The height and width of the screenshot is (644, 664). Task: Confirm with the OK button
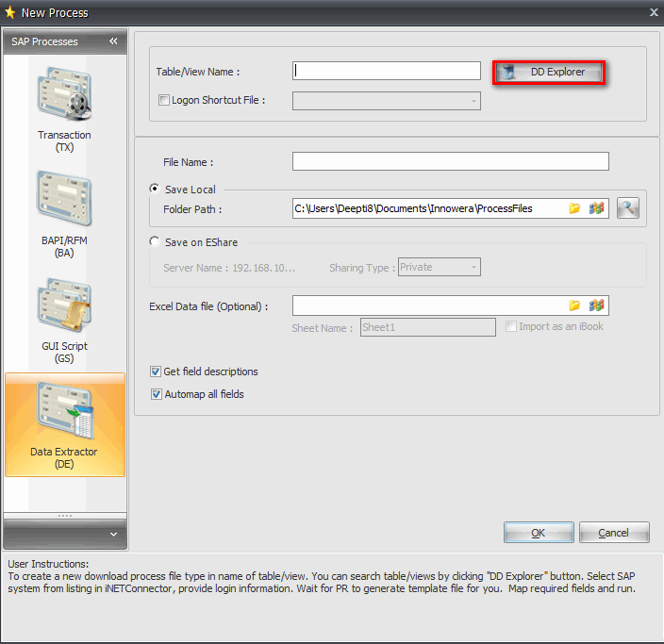(539, 532)
